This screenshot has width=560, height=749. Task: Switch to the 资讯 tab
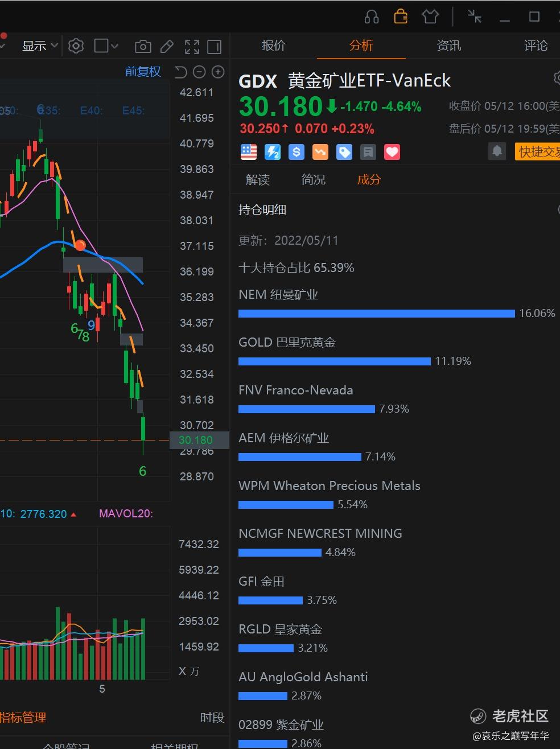448,46
